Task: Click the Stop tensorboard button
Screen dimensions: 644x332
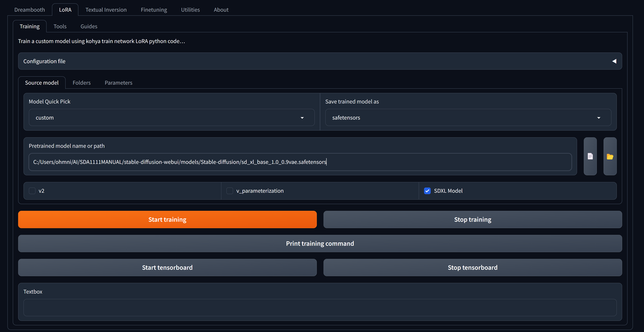Action: [473, 268]
